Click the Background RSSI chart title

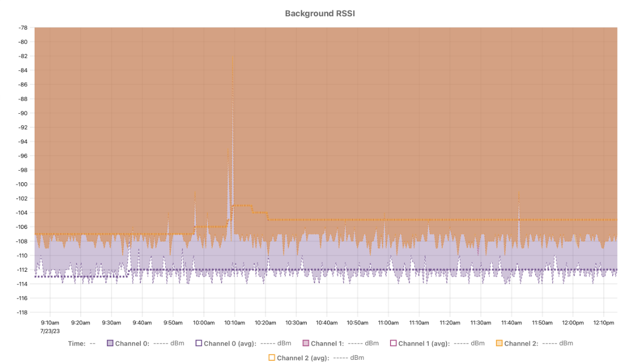[x=320, y=13]
